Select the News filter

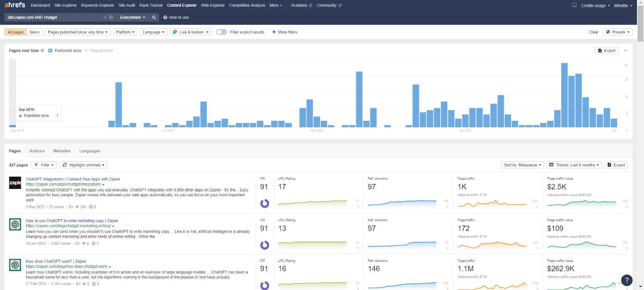point(35,32)
